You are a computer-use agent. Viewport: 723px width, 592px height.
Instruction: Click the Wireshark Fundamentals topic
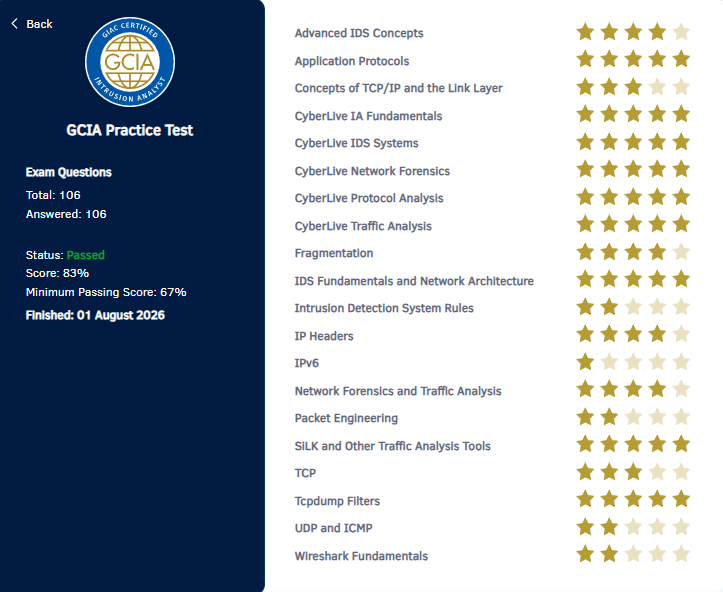(x=361, y=556)
